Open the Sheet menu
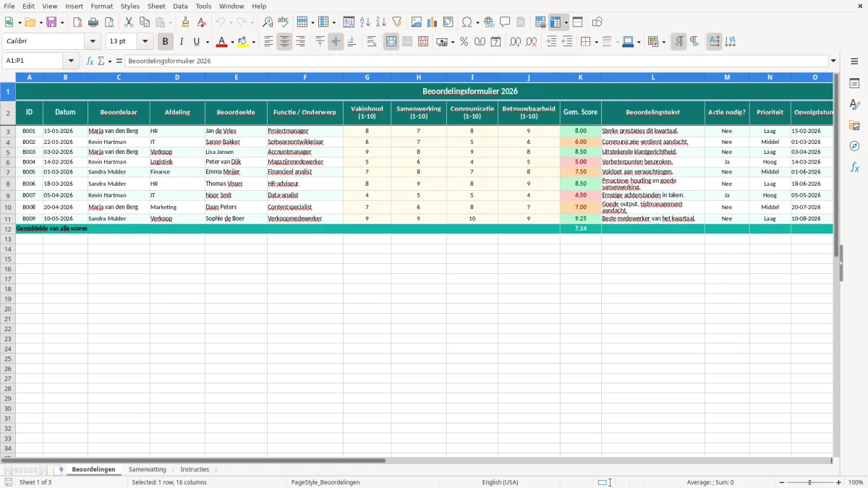Screen dimensions: 868x488 [x=156, y=6]
